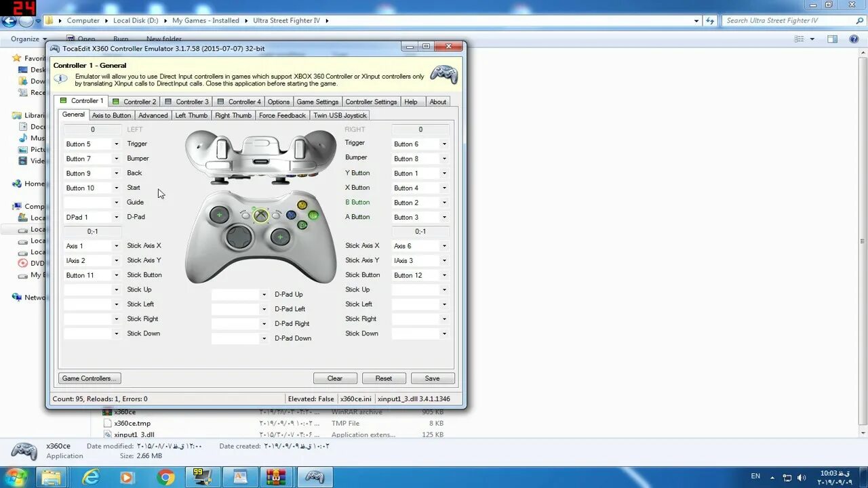Open the taskbar app showing the 99 counter
This screenshot has width=868, height=488.
click(202, 477)
